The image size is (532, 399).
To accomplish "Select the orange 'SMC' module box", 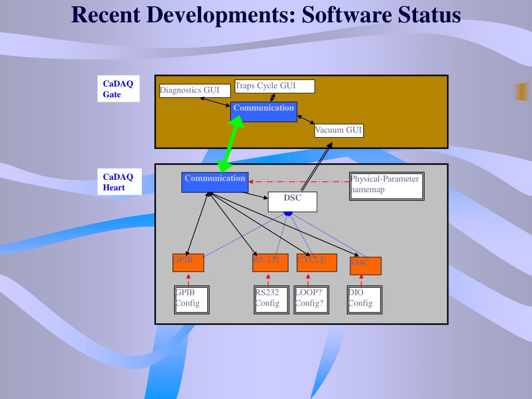I will 366,265.
